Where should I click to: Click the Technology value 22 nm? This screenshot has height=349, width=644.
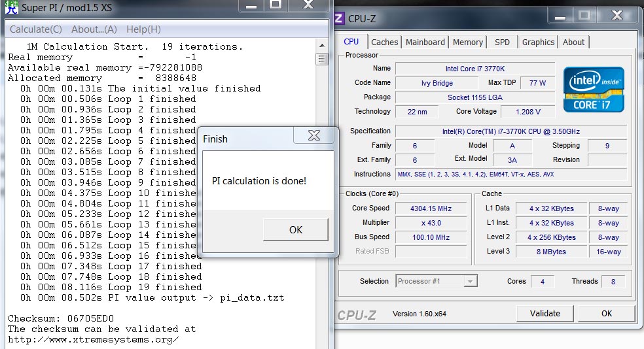point(417,112)
